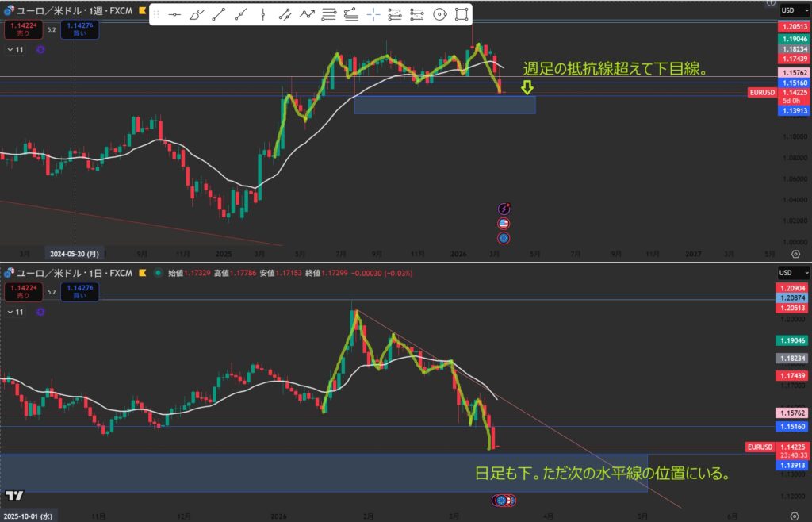The width and height of the screenshot is (812, 522).
Task: Toggle the yellow flag on daily chart
Action: pyautogui.click(x=143, y=272)
